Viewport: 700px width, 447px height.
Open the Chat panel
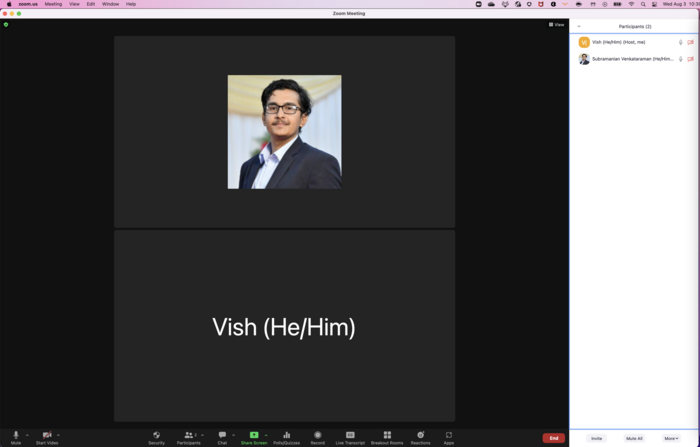click(222, 436)
